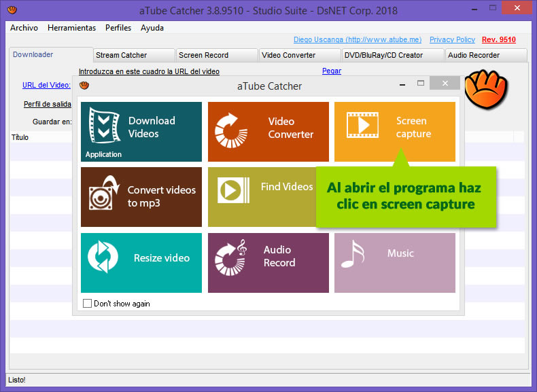Click the Resize video tile label
537x392 pixels.
162,257
